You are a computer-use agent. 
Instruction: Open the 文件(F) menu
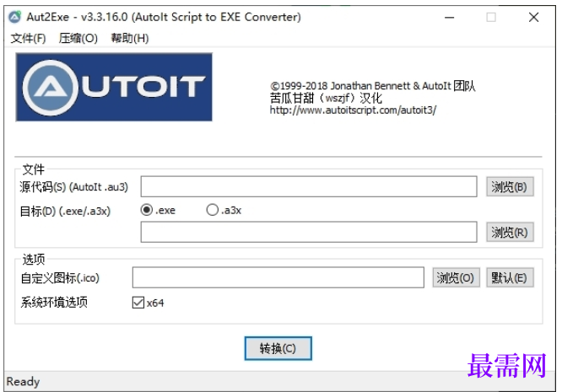(28, 38)
